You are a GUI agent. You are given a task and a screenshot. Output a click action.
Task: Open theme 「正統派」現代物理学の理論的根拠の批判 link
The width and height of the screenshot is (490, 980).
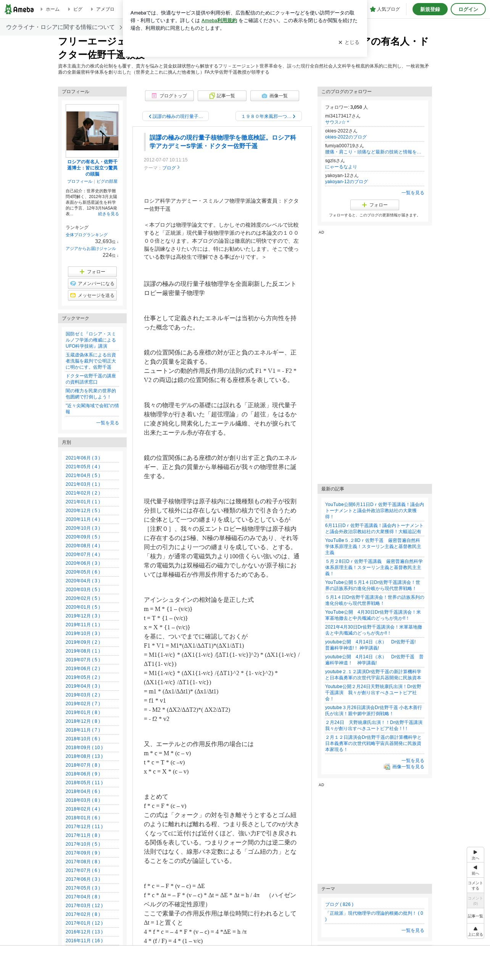[x=374, y=916]
